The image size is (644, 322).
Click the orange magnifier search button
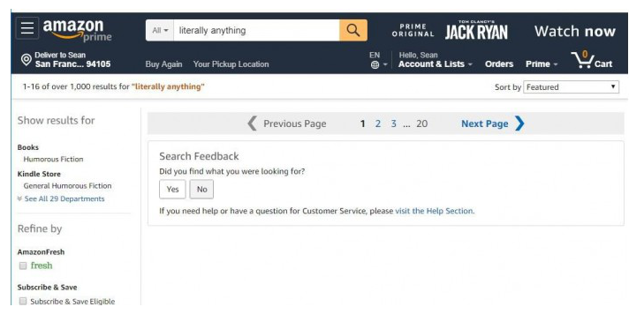coord(353,30)
